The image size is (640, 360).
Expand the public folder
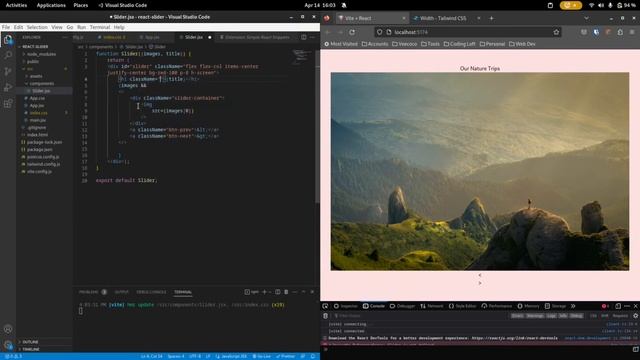point(33,61)
